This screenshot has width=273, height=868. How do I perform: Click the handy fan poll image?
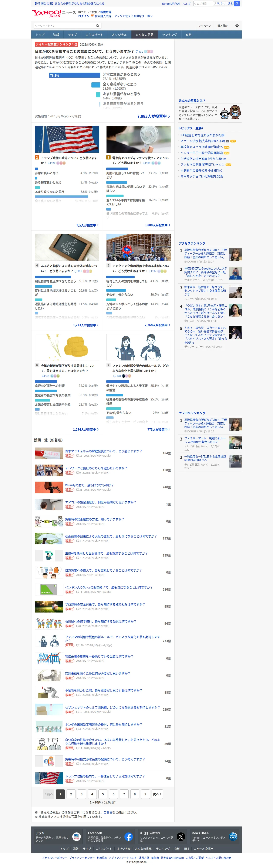tap(138, 139)
